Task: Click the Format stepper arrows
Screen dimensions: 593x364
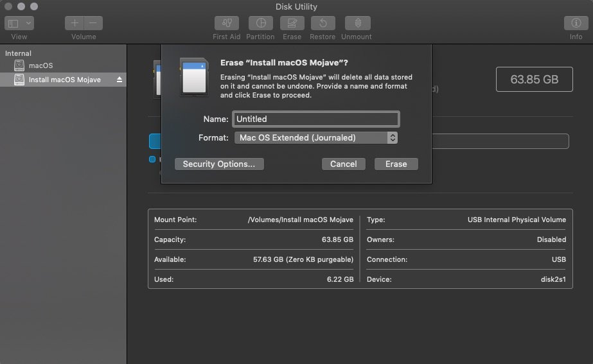Action: pos(393,137)
